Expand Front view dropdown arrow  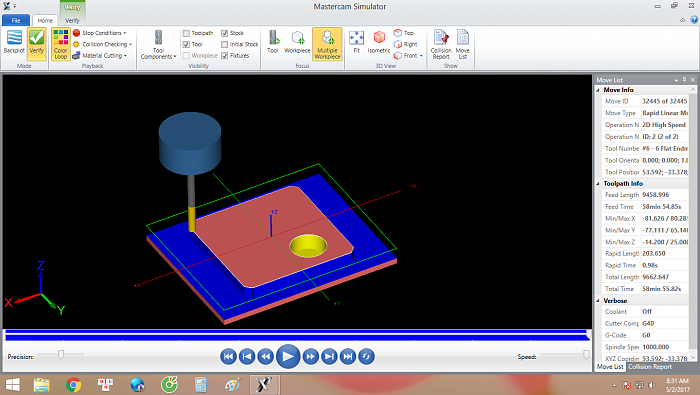pyautogui.click(x=421, y=56)
